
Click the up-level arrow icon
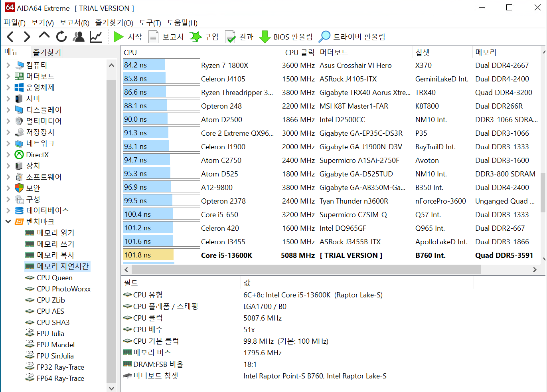[44, 36]
